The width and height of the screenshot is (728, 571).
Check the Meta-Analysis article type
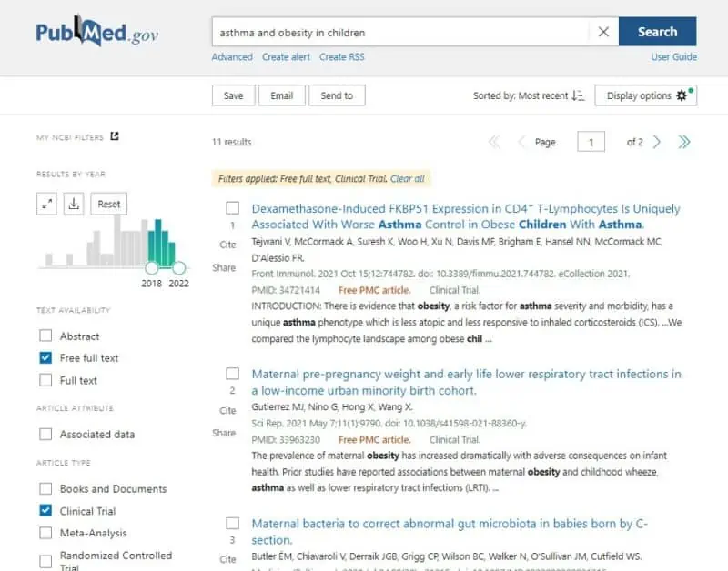click(x=46, y=534)
